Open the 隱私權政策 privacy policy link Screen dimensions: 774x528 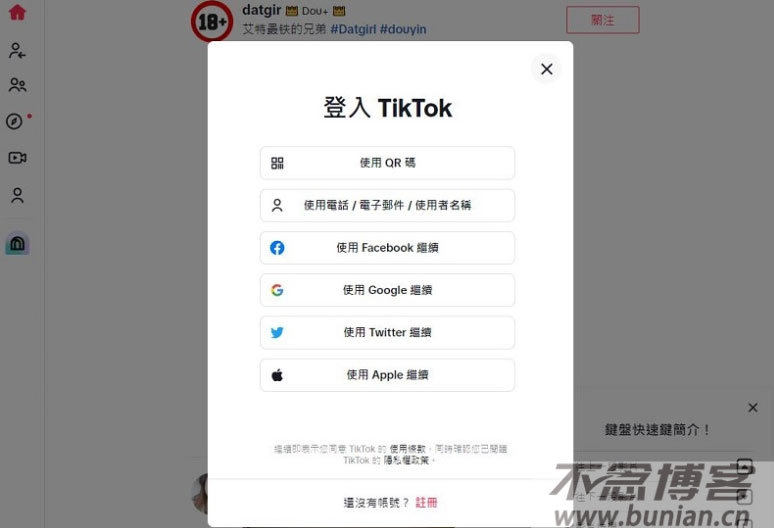pos(406,460)
